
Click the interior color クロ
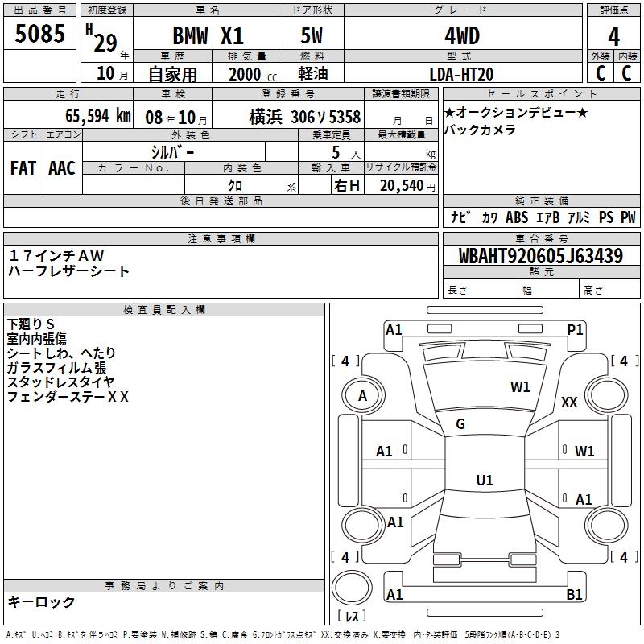point(235,185)
